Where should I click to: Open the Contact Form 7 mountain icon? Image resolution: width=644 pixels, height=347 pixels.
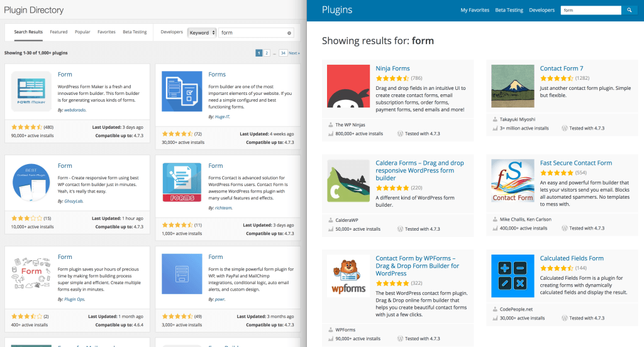(513, 86)
